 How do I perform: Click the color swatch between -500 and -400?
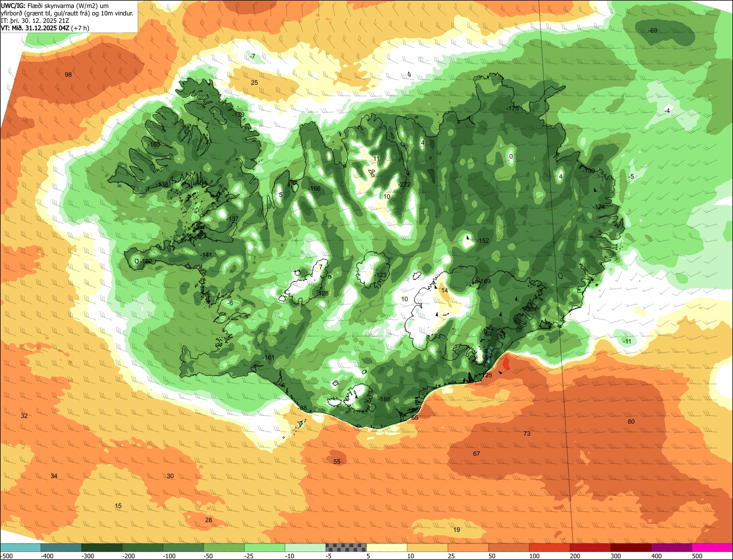point(21,547)
